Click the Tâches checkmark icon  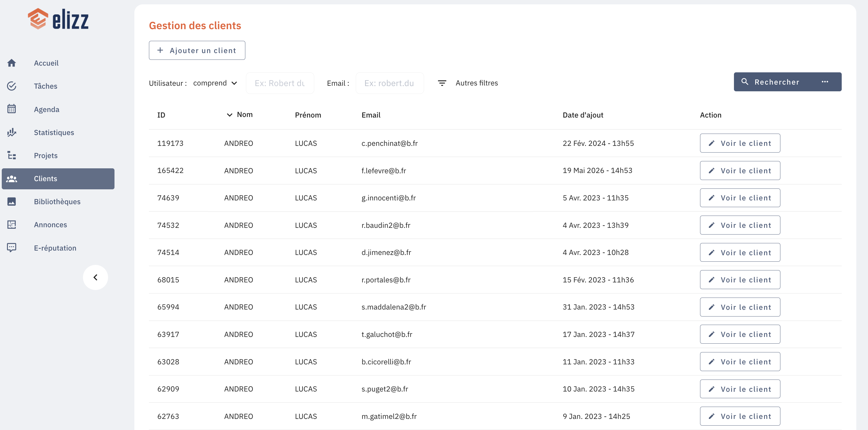tap(11, 86)
